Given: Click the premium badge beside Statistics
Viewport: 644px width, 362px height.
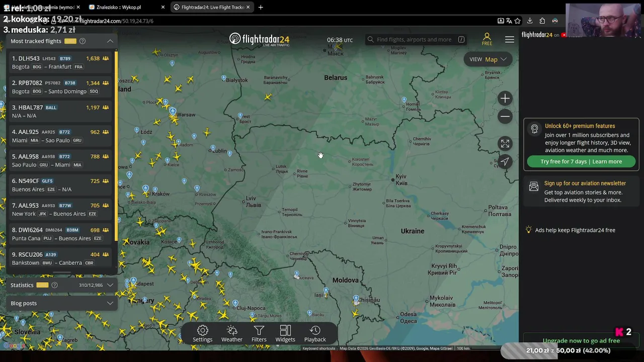Looking at the screenshot, I should point(42,285).
